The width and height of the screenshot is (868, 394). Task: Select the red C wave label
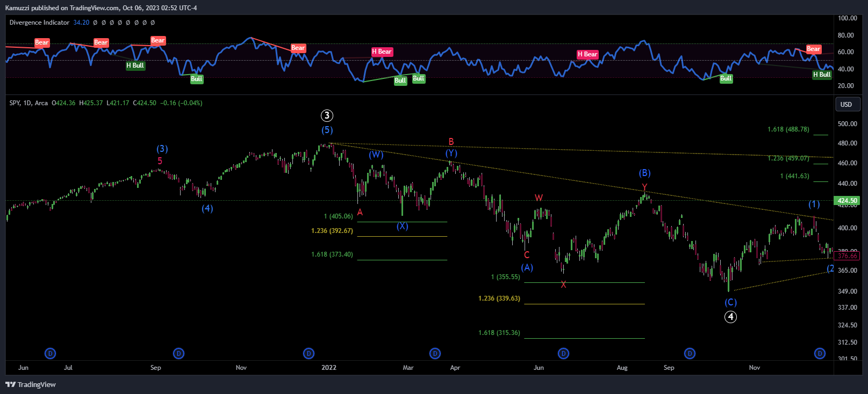(x=527, y=255)
